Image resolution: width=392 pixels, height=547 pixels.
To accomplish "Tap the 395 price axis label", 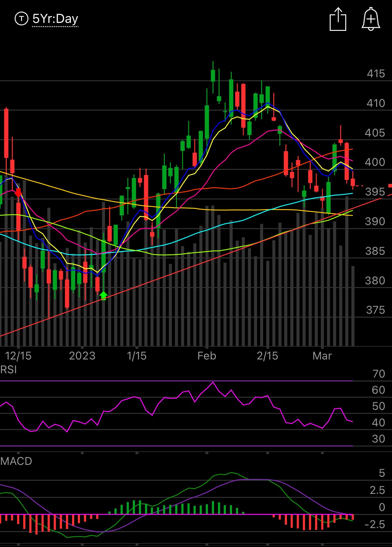I will pyautogui.click(x=375, y=192).
